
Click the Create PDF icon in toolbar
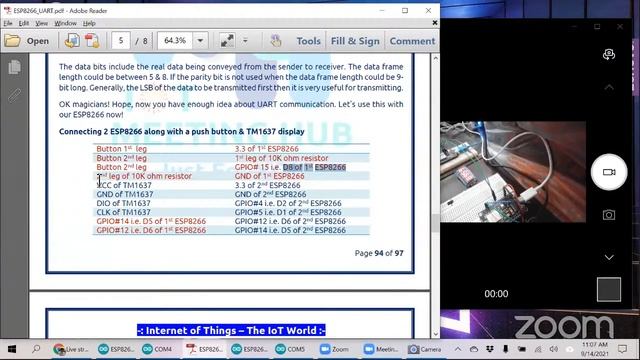(x=92, y=41)
